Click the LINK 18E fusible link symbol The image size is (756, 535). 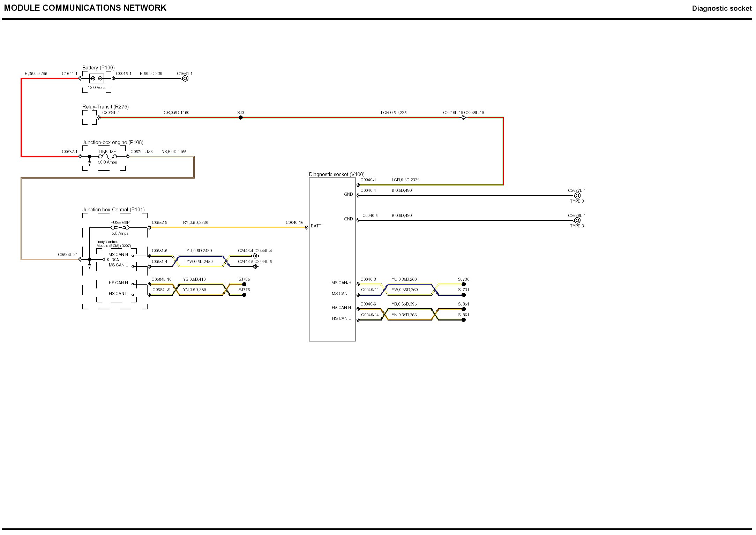coord(107,157)
